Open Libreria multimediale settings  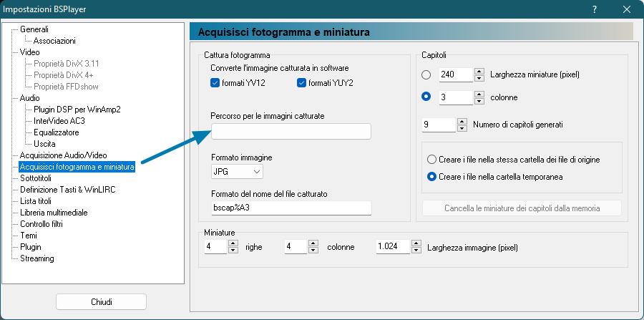pos(54,213)
